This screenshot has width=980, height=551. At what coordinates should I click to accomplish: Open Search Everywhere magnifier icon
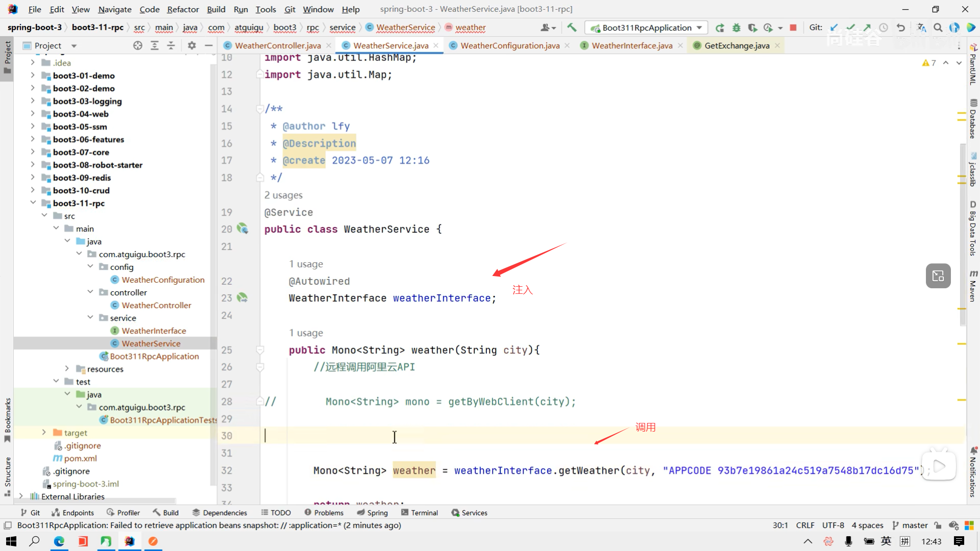point(938,28)
